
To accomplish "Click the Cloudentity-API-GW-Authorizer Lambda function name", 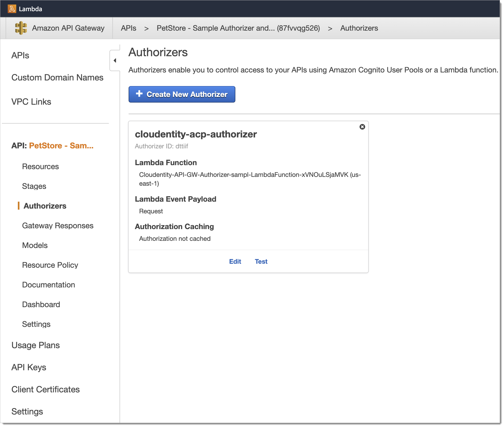I will pyautogui.click(x=250, y=179).
